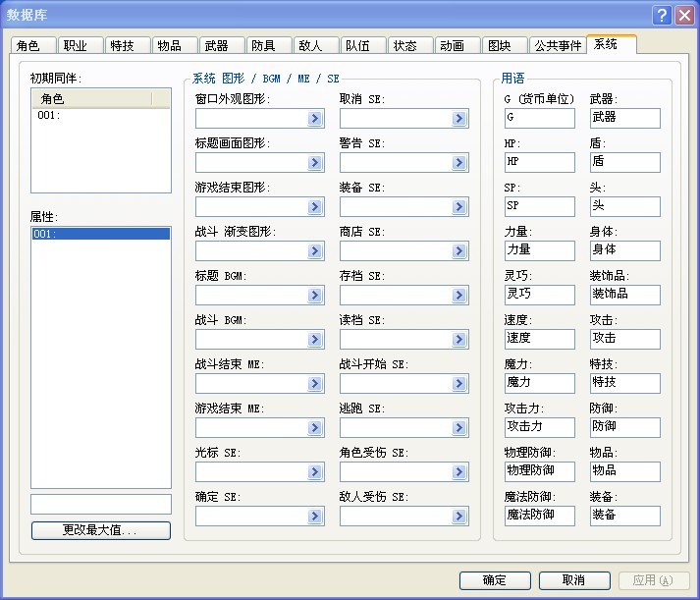This screenshot has height=600, width=700.
Task: Cancel the dialog with 取消 button
Action: click(x=574, y=580)
